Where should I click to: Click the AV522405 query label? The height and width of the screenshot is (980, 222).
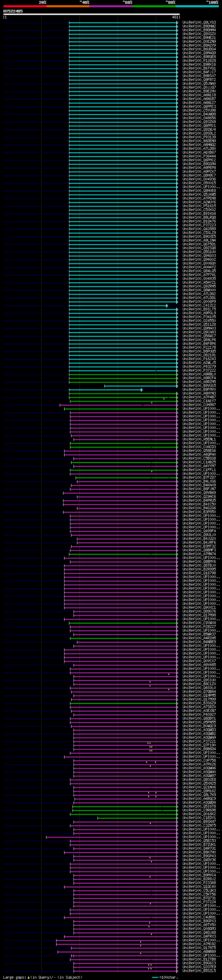tap(13, 11)
